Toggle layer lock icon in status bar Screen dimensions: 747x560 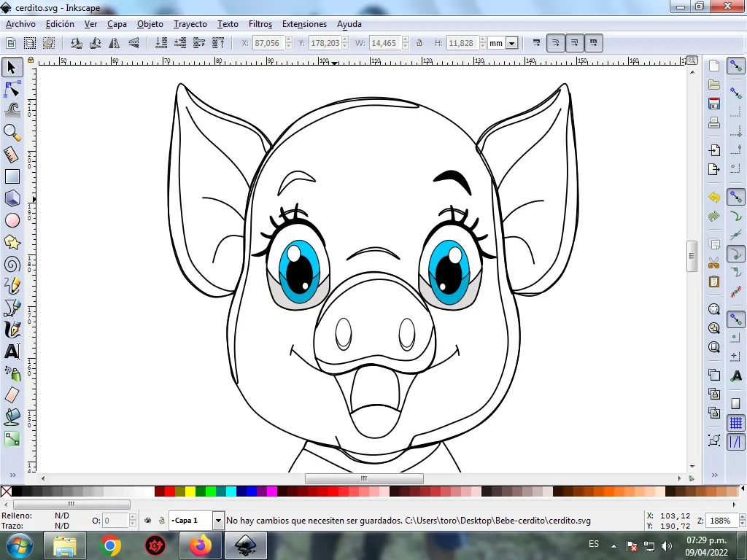161,521
